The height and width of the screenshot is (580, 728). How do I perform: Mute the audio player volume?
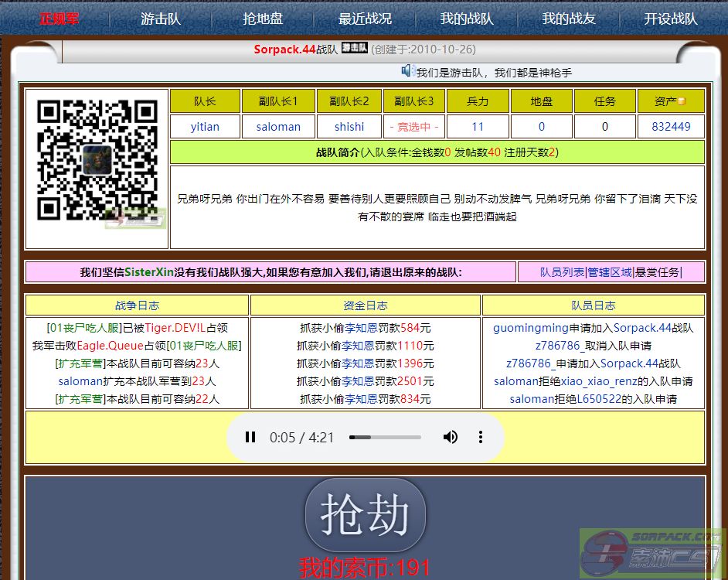click(x=450, y=437)
